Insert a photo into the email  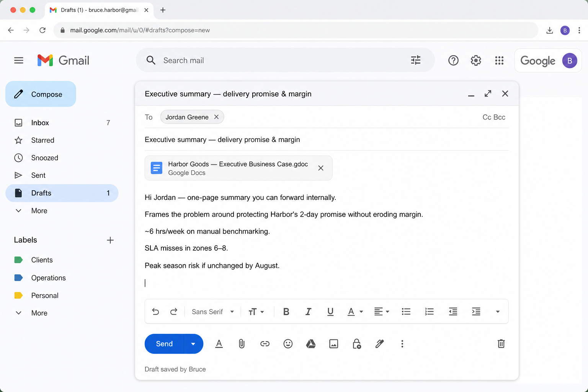(x=334, y=344)
